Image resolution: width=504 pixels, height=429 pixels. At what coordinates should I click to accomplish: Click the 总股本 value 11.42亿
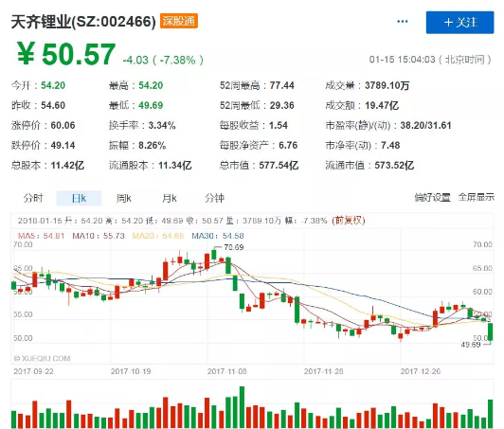tap(67, 165)
